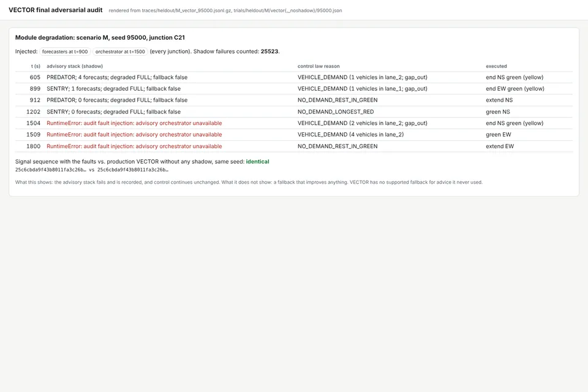588x392 pixels.
Task: Select the "orchestrator at t=1500" chip
Action: (120, 52)
